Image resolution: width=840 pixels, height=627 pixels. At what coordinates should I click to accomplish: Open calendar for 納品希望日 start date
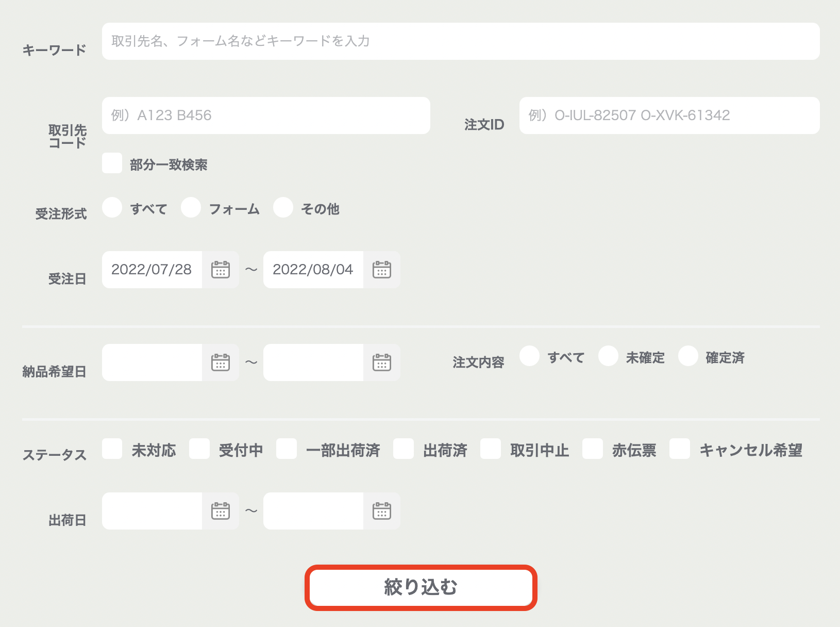[221, 362]
